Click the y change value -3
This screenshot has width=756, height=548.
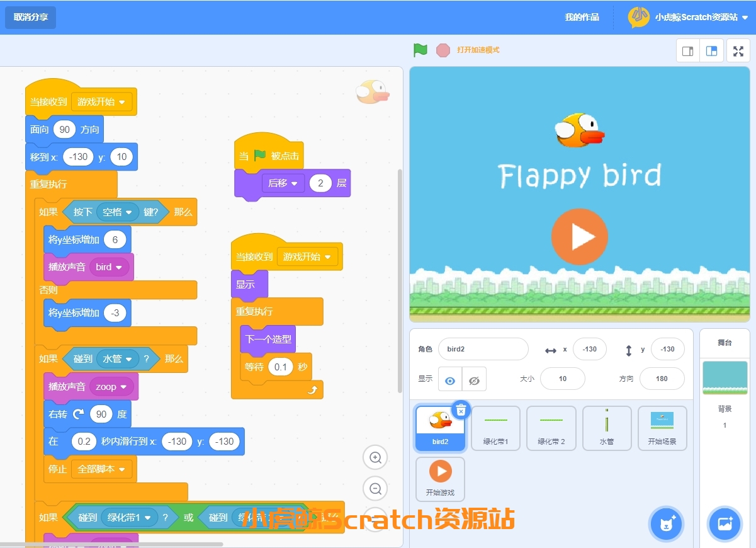(115, 313)
